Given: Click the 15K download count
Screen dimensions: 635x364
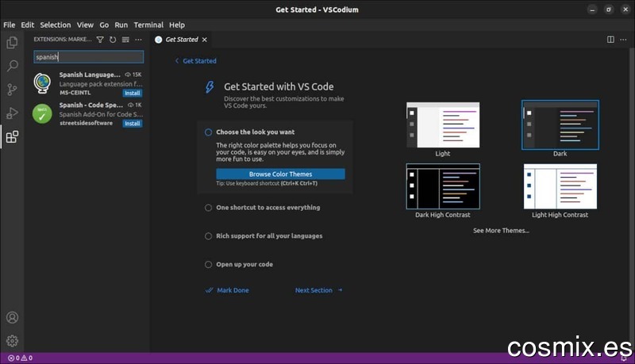Looking at the screenshot, I should [133, 75].
